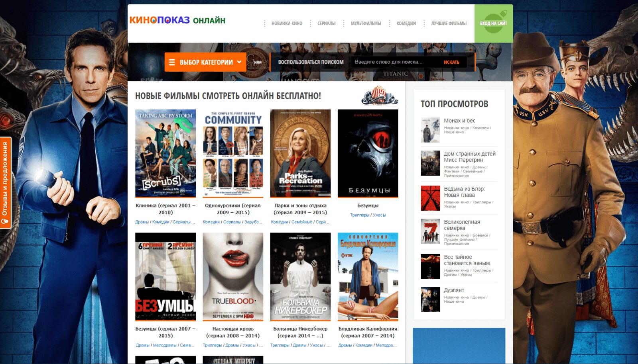Click Мелодрамы genre under Безумцы сериал
This screenshot has height=364, width=638.
pyautogui.click(x=164, y=345)
